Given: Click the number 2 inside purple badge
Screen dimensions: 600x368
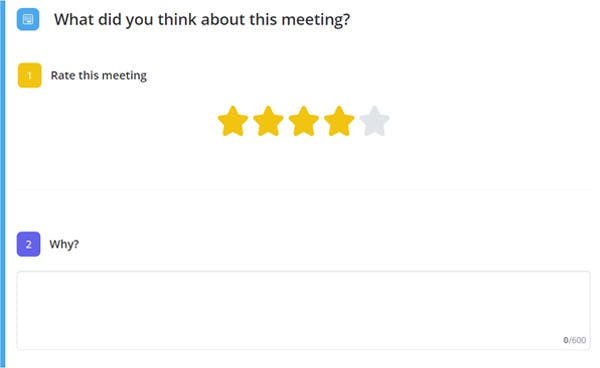Looking at the screenshot, I should (x=29, y=244).
